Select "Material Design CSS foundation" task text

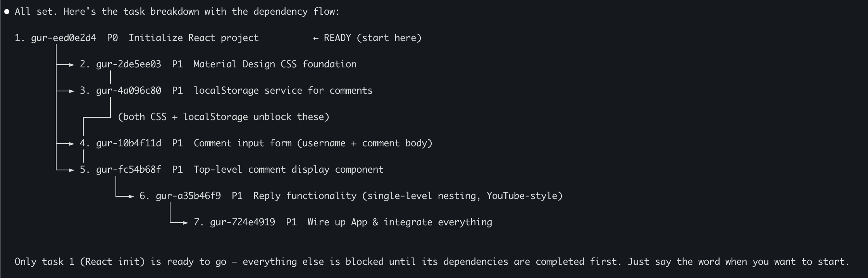pyautogui.click(x=275, y=64)
